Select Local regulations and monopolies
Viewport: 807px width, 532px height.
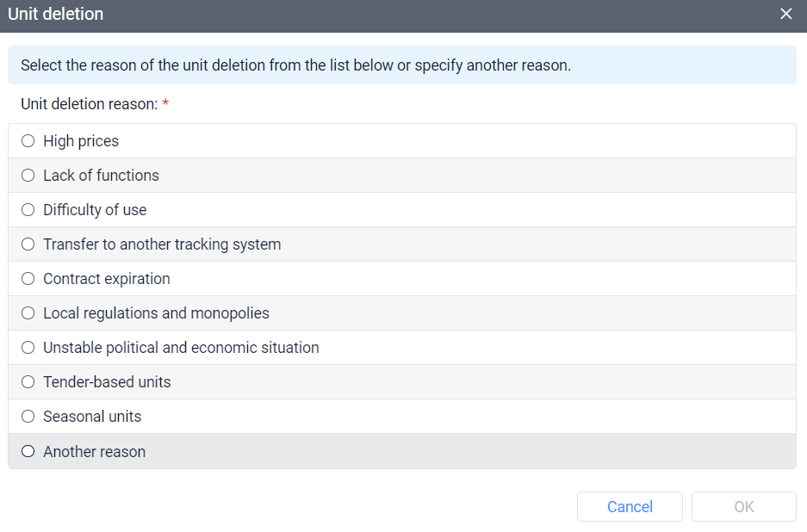28,312
